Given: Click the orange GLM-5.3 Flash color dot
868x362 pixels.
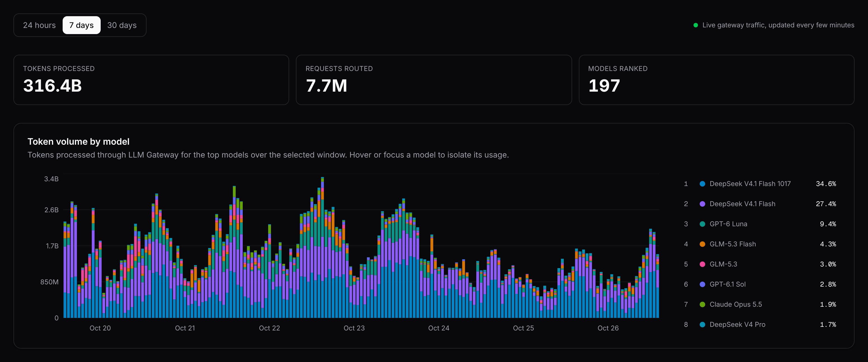Looking at the screenshot, I should pos(702,244).
